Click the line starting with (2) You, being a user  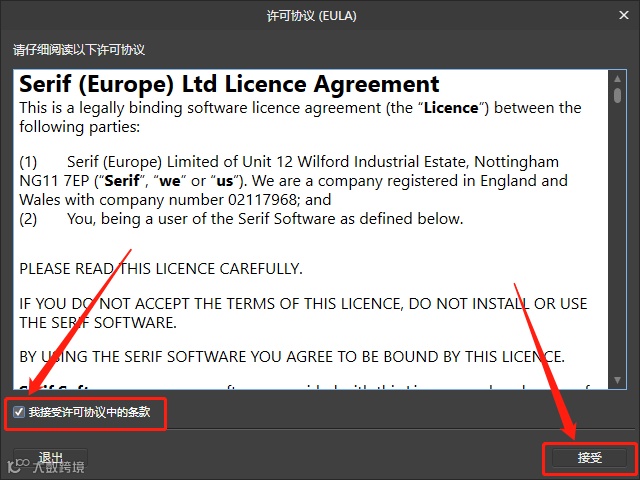[241, 219]
